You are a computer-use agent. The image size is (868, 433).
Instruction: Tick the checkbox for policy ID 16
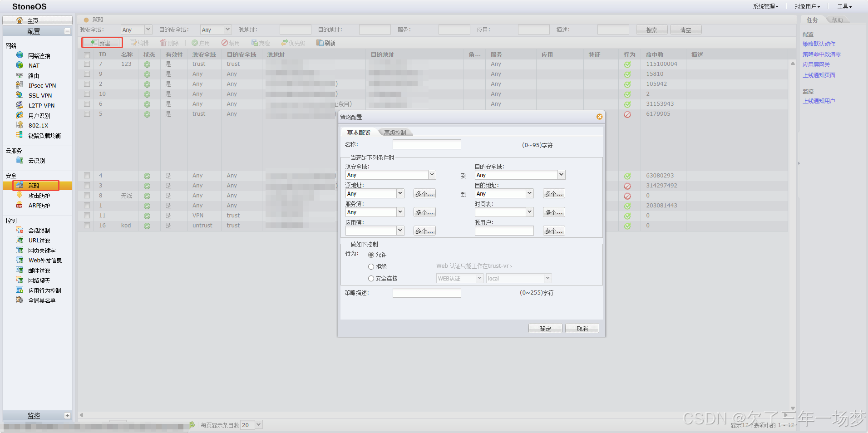tap(87, 226)
